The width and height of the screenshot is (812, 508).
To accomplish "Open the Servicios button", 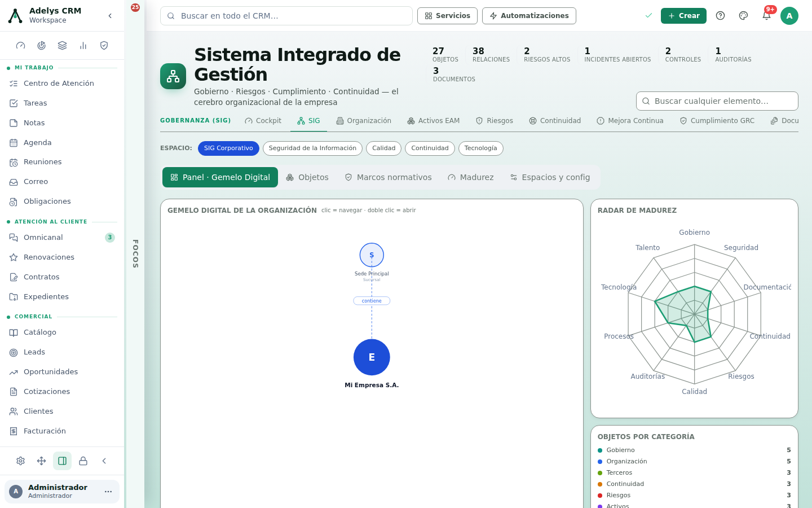I will pos(447,16).
